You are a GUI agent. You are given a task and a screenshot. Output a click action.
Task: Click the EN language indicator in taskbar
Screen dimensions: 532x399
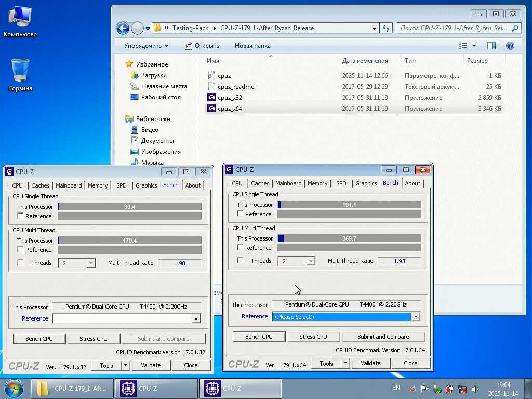[396, 388]
